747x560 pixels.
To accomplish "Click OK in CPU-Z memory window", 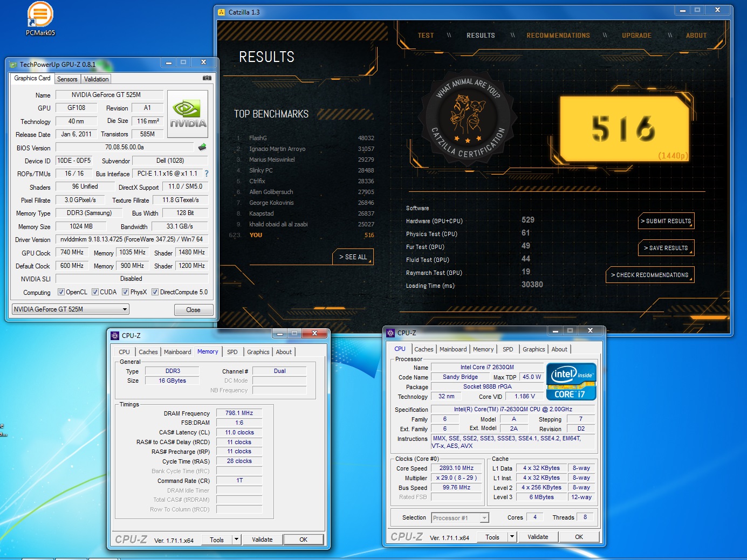I will (304, 540).
